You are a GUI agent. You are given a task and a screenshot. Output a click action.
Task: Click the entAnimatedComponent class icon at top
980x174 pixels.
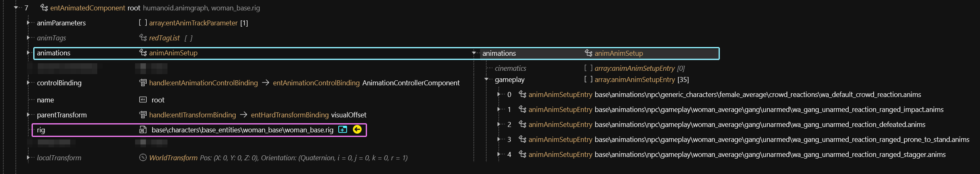point(44,7)
